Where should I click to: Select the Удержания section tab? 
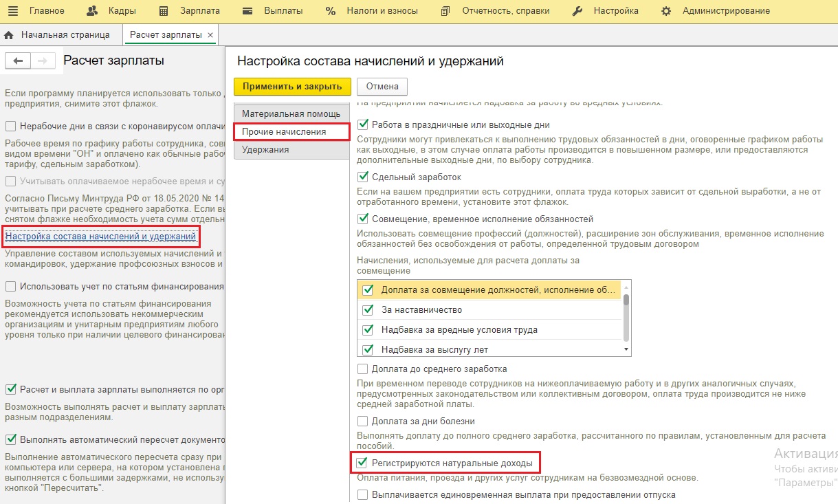[x=291, y=149]
